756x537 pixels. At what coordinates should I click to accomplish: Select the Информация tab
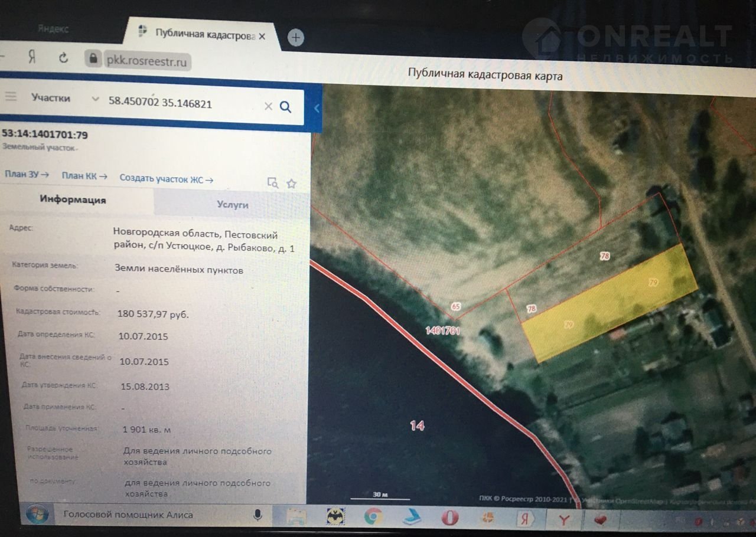pyautogui.click(x=73, y=199)
